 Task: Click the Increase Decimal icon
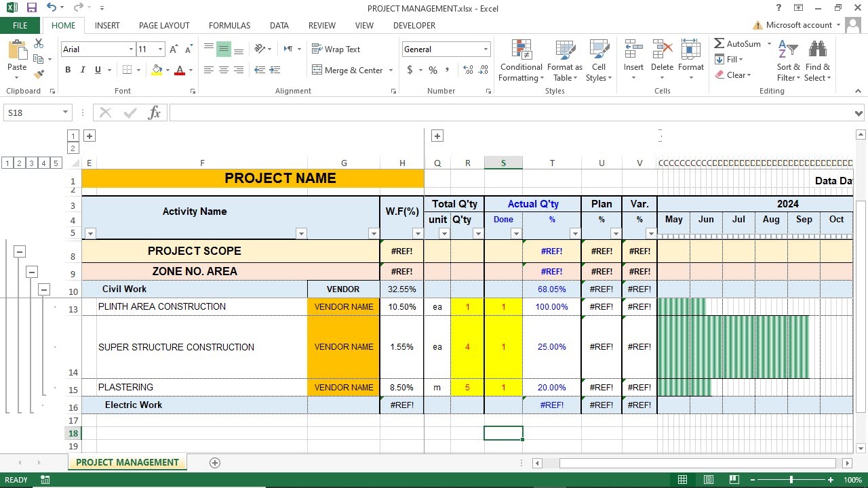pyautogui.click(x=468, y=70)
